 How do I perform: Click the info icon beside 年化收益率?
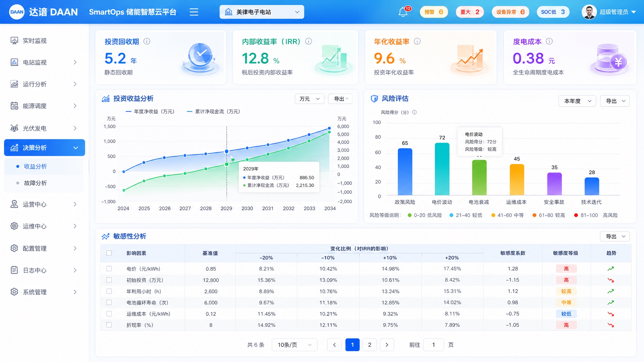417,41
